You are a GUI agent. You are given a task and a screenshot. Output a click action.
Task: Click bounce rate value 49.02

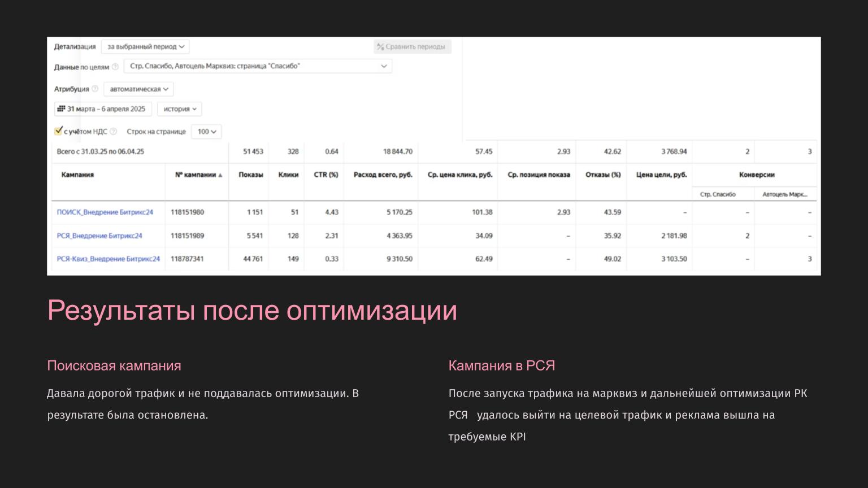tap(613, 259)
